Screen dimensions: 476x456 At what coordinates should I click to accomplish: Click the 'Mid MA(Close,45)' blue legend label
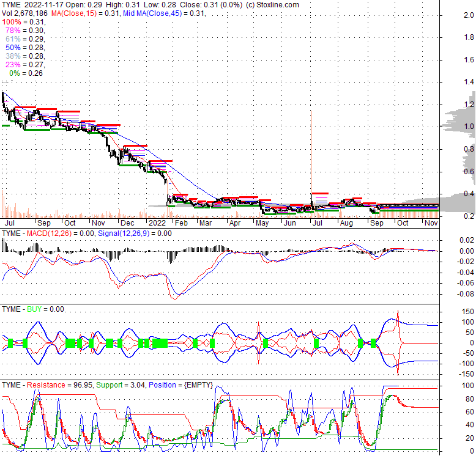pyautogui.click(x=152, y=13)
